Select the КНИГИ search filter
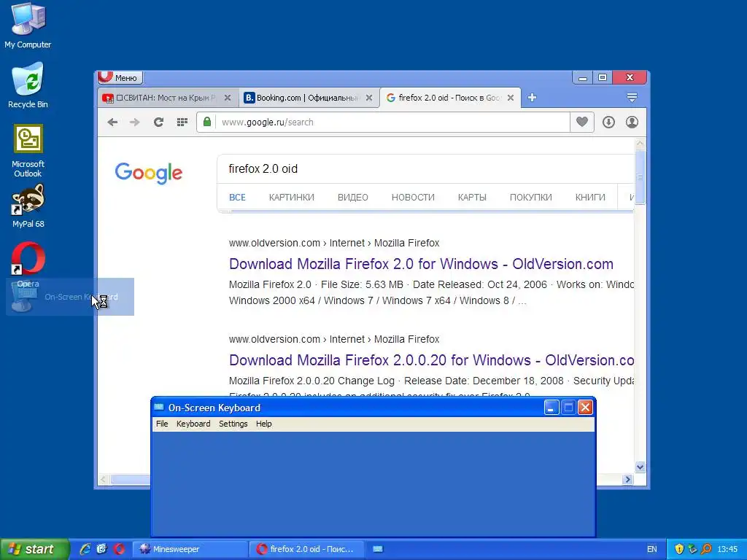Screen dimensions: 747x560 pyautogui.click(x=590, y=197)
